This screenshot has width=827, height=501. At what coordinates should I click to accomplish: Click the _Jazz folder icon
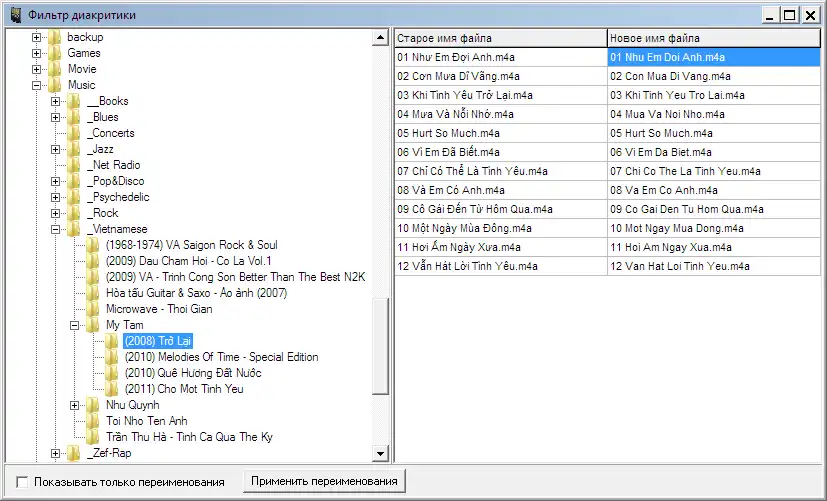coord(74,149)
